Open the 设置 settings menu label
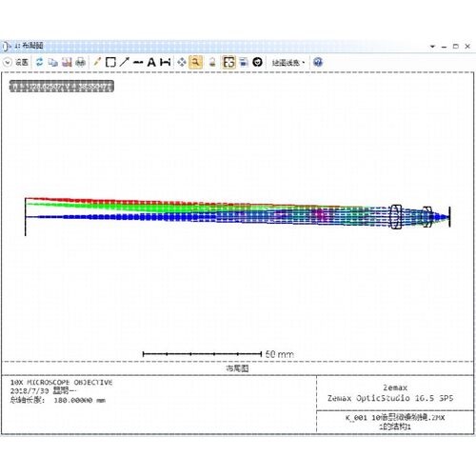The image size is (476, 476). [x=22, y=62]
